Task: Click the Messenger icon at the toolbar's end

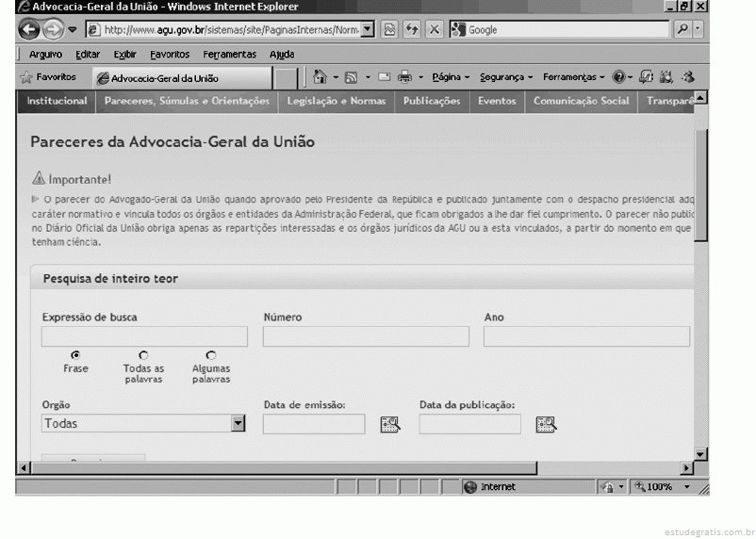Action: (x=688, y=77)
